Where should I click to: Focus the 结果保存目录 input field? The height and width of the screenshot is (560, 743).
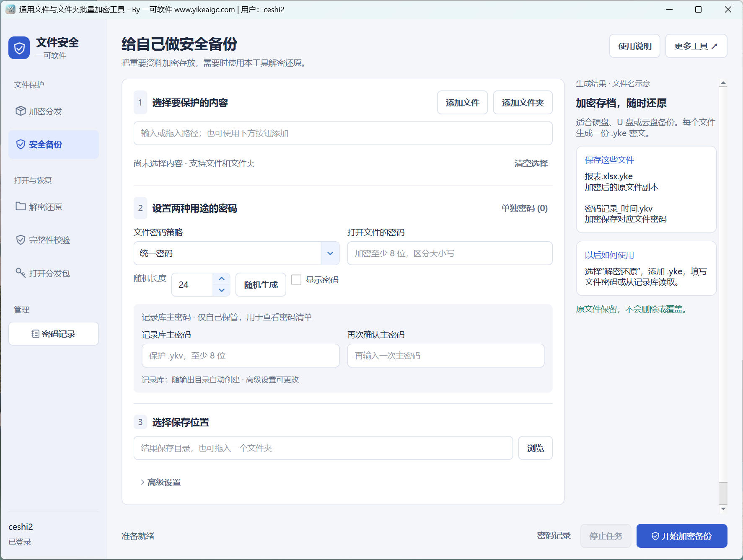pyautogui.click(x=323, y=448)
